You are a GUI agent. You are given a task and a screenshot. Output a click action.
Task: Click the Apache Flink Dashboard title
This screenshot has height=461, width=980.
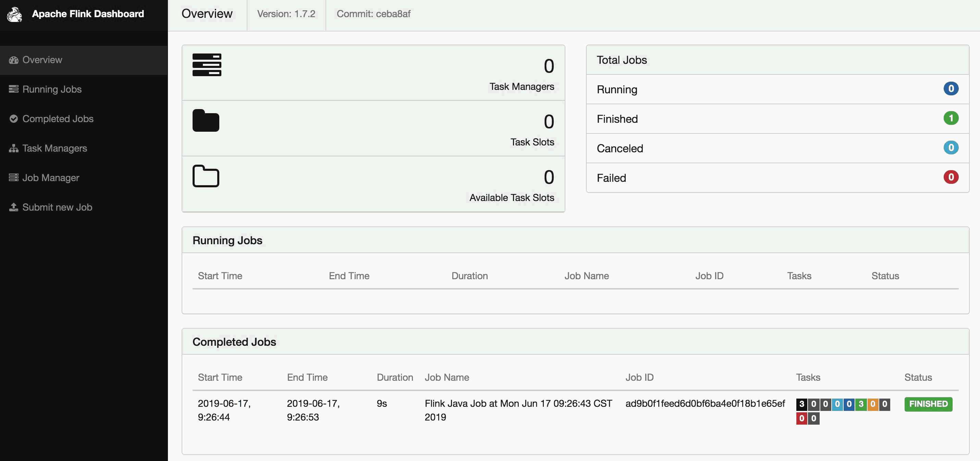coord(88,14)
